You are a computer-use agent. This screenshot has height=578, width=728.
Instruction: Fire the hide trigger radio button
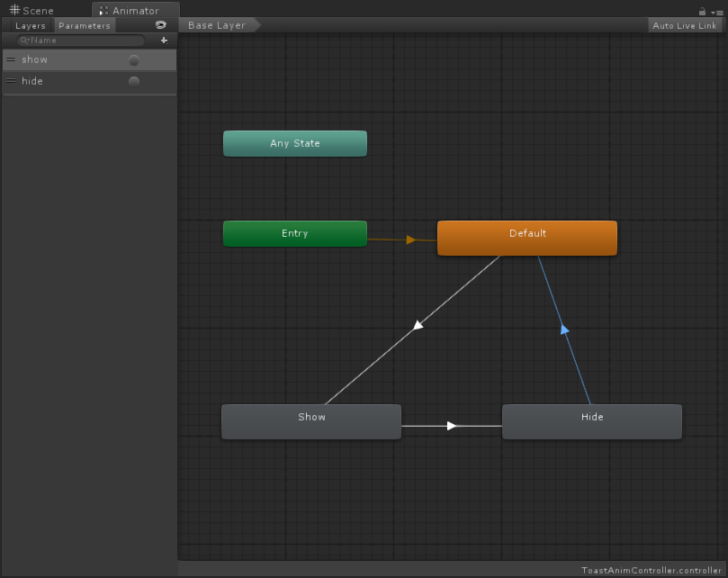coord(134,82)
